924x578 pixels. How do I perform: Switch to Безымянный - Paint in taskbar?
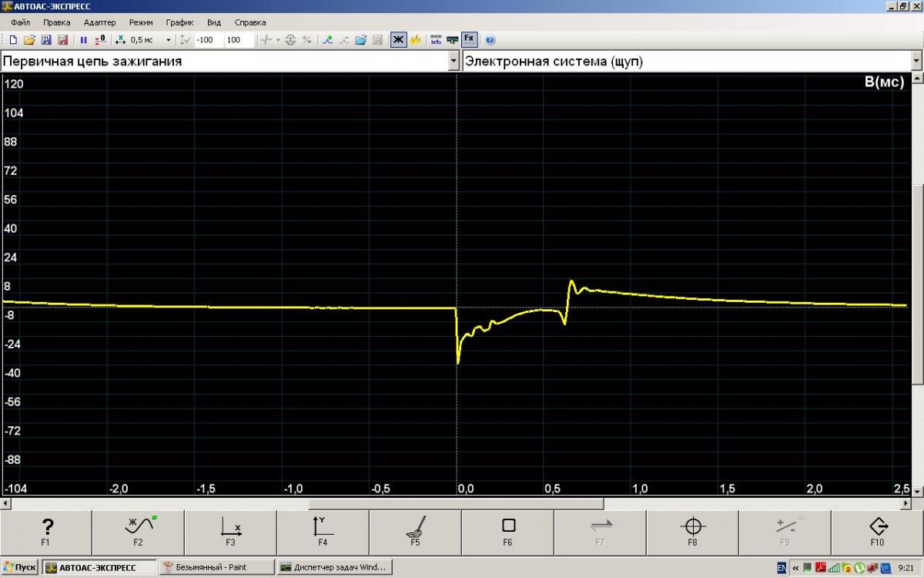click(216, 567)
